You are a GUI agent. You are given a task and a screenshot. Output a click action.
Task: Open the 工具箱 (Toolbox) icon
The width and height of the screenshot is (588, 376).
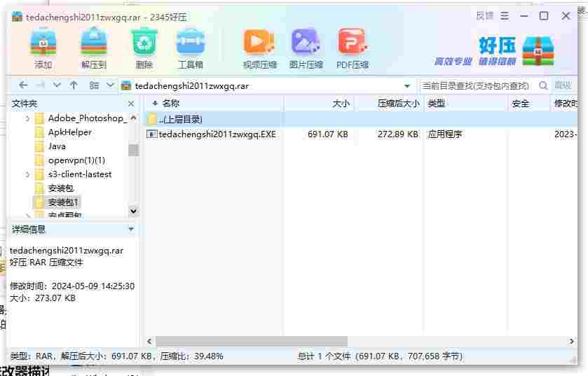pyautogui.click(x=191, y=49)
